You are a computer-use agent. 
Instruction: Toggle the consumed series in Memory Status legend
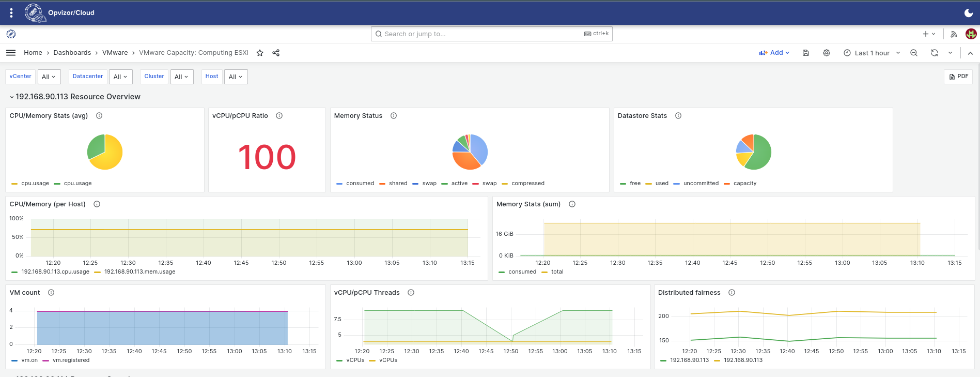pyautogui.click(x=360, y=184)
